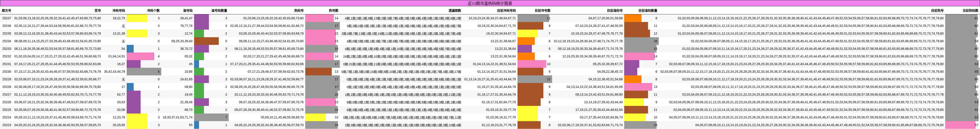Click pink hot-count bar in row 25237
The image size is (980, 129).
pyautogui.click(x=320, y=18)
